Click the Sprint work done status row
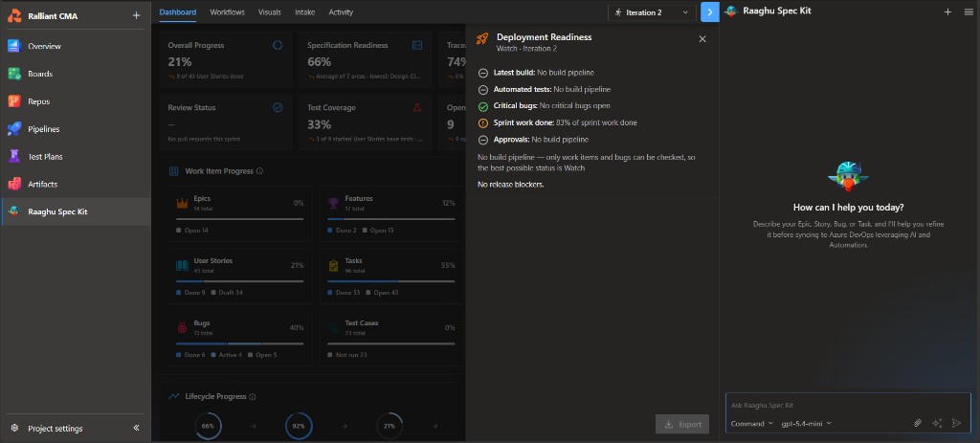 point(558,123)
